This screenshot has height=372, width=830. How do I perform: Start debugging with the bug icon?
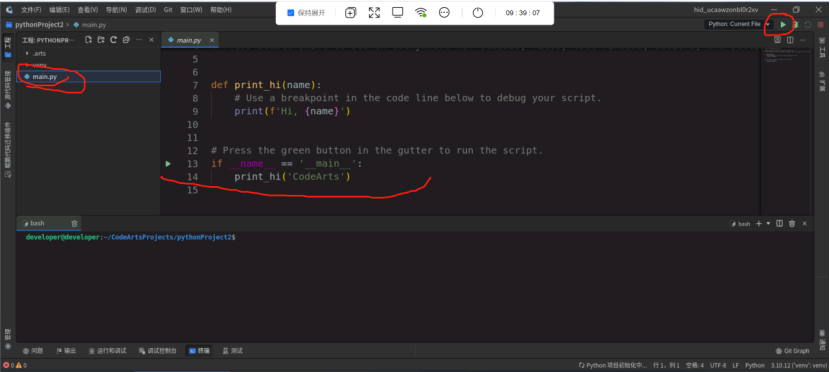pyautogui.click(x=796, y=24)
